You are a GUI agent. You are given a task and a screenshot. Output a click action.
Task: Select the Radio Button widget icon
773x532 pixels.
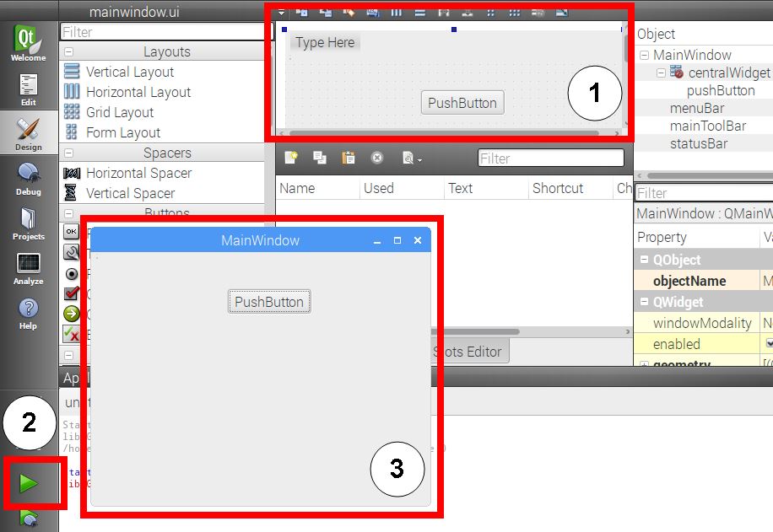tap(72, 273)
